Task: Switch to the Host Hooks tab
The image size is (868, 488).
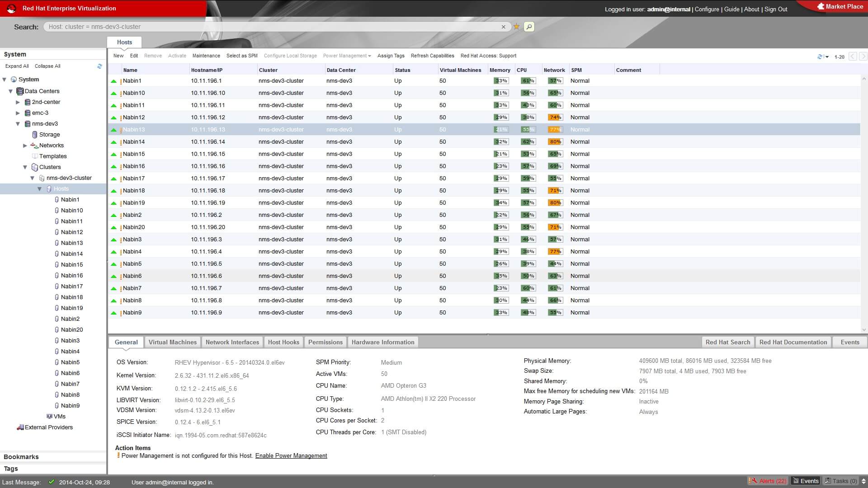Action: [x=283, y=342]
